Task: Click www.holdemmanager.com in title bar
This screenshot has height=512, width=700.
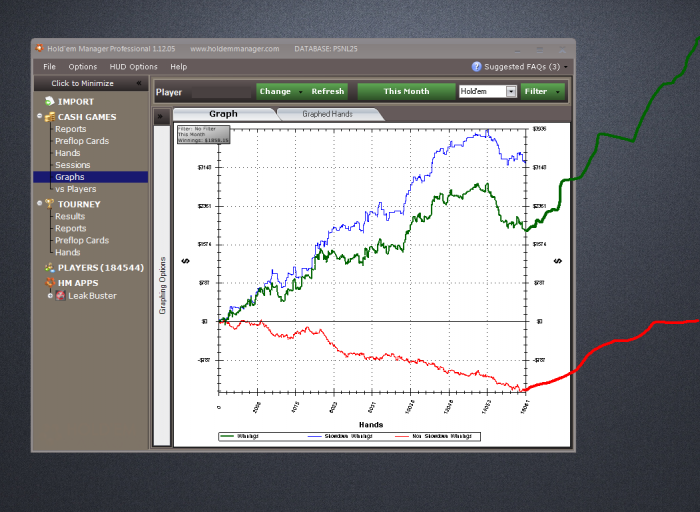Action: click(x=235, y=49)
